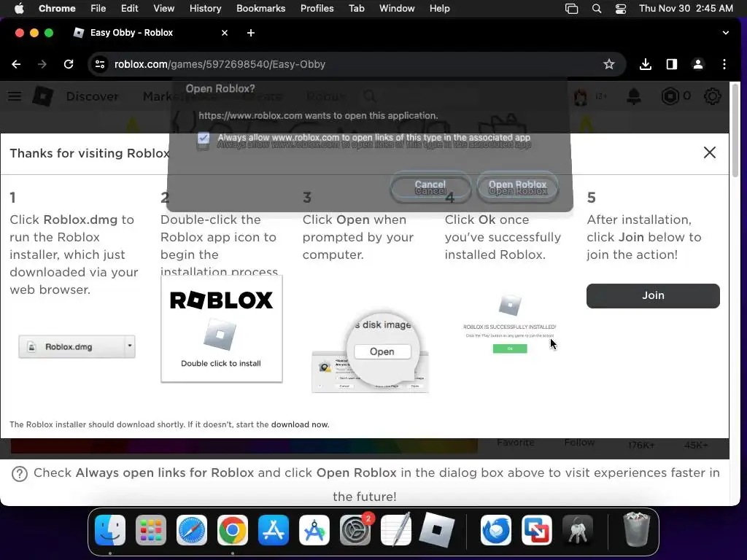Open App Store from the Dock

274,530
